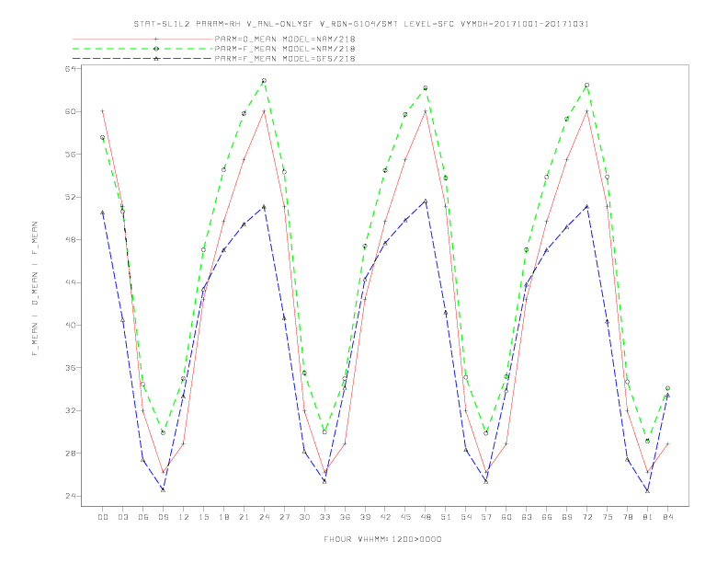Click y-axis tick value 56
Image resolution: width=728 pixels, height=563 pixels.
(x=70, y=155)
